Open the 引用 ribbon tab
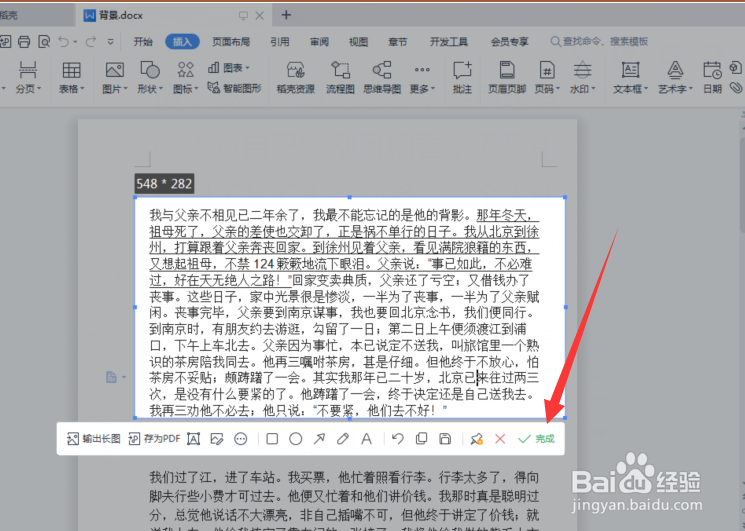 click(x=280, y=42)
